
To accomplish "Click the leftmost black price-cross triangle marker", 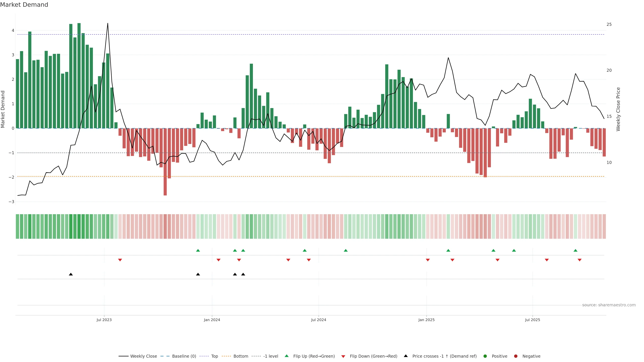I will coord(71,274).
